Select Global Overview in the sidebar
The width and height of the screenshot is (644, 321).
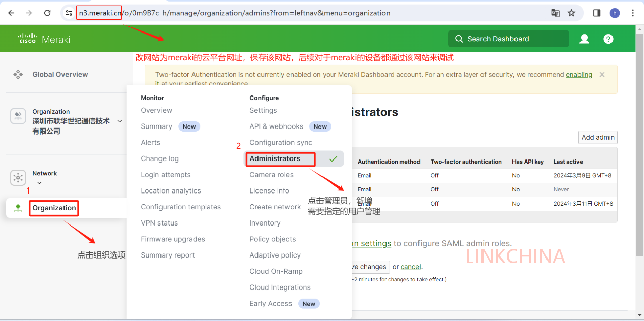60,74
